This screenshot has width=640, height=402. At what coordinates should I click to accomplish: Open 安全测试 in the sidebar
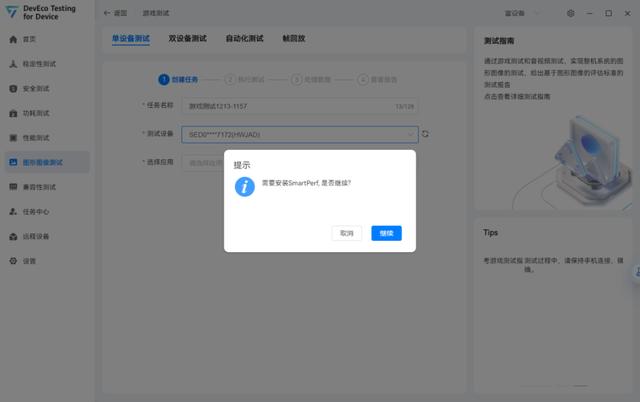[47, 89]
